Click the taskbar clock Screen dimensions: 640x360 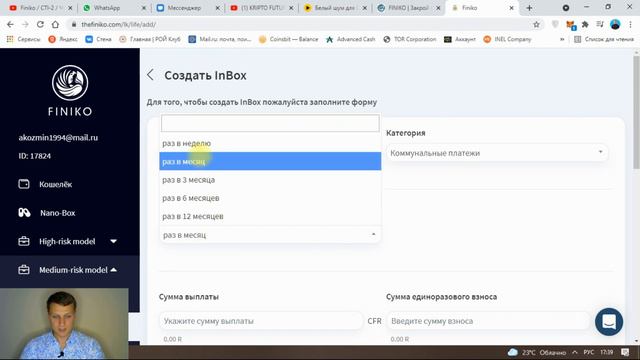coord(607,352)
